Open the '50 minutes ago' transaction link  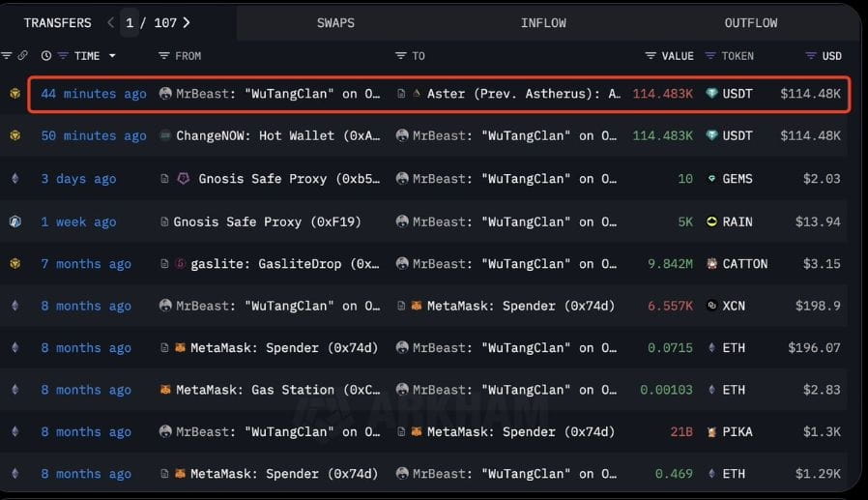pos(94,135)
